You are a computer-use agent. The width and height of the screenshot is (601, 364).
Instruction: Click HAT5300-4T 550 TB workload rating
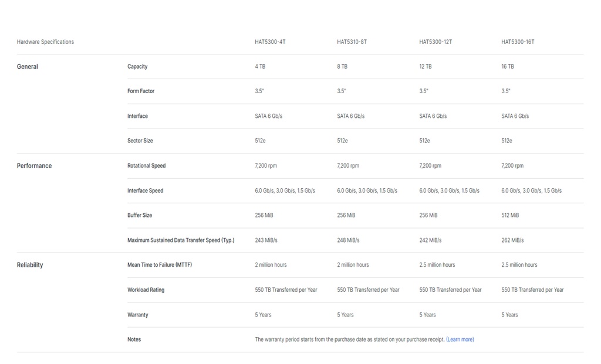pos(286,290)
